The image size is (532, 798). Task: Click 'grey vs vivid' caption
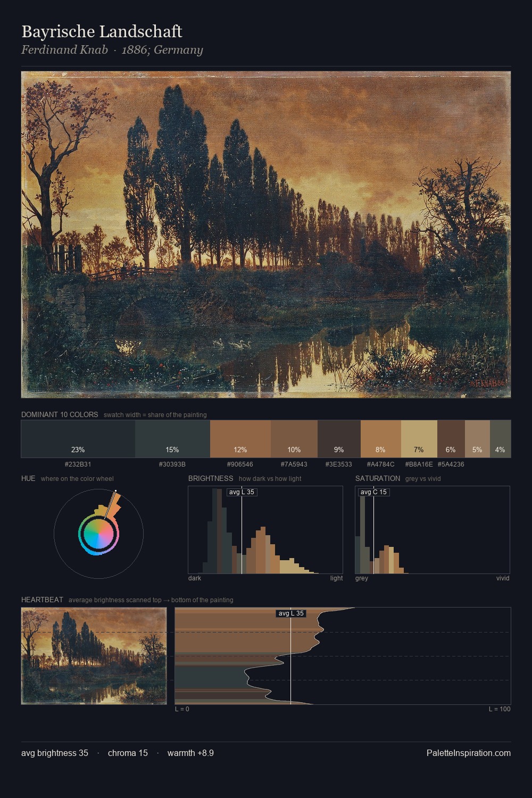pos(423,479)
